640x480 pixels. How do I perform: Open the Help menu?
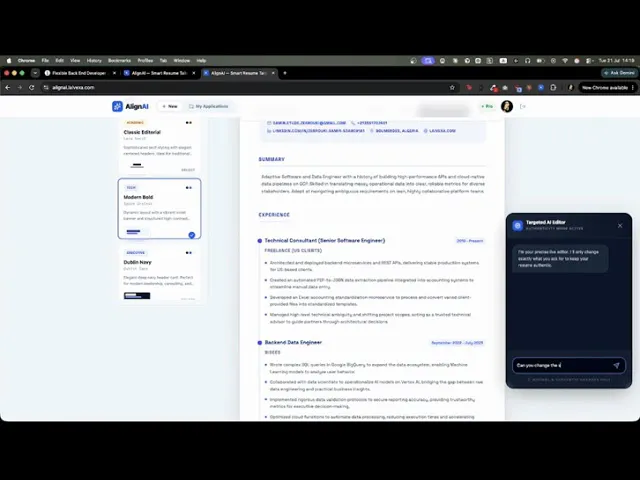201,60
